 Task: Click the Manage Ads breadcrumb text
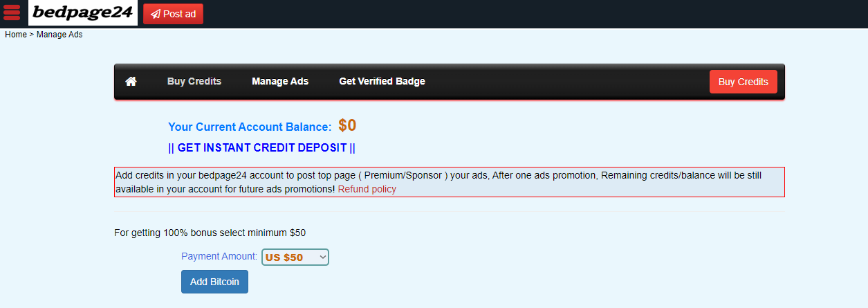(59, 35)
